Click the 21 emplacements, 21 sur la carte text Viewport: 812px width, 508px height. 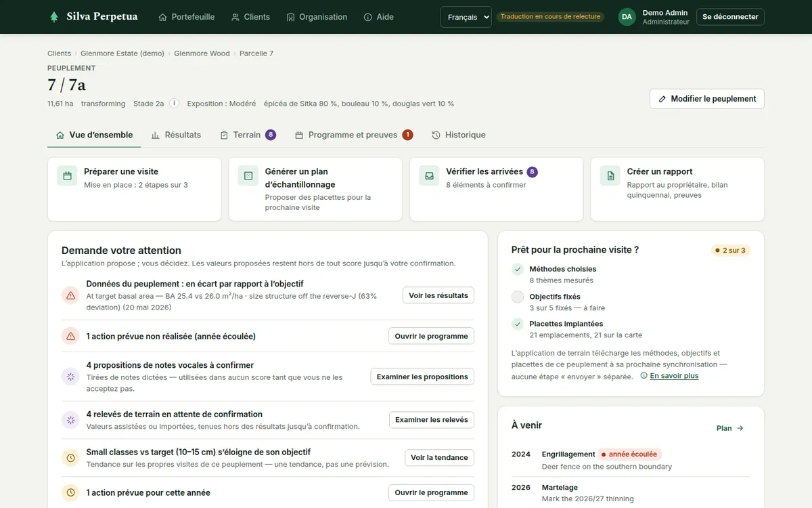tap(586, 335)
